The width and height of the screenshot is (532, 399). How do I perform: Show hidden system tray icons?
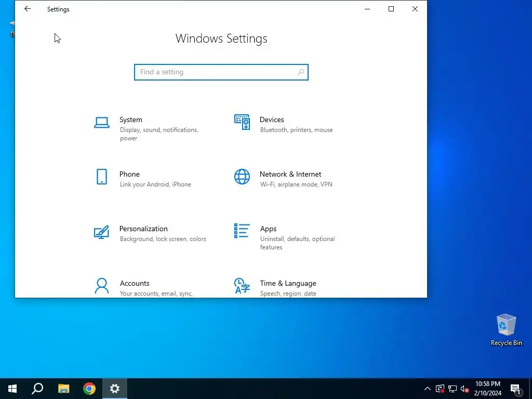point(428,389)
